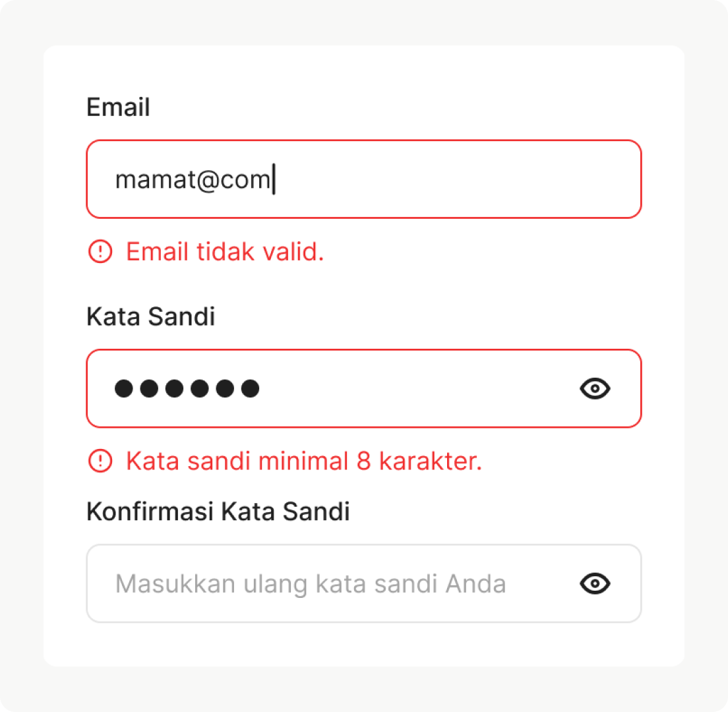Viewport: 728px width, 712px height.
Task: Focus the Email input field
Action: (x=429, y=179)
